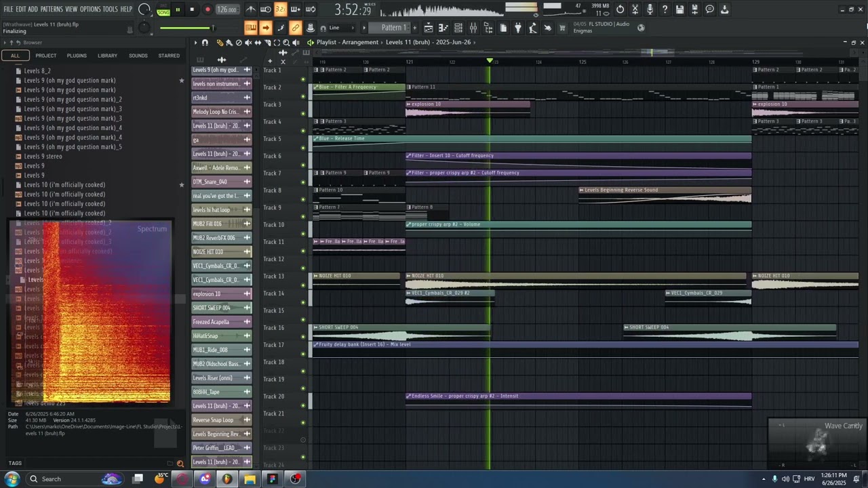Open the help question mark icon

click(665, 9)
